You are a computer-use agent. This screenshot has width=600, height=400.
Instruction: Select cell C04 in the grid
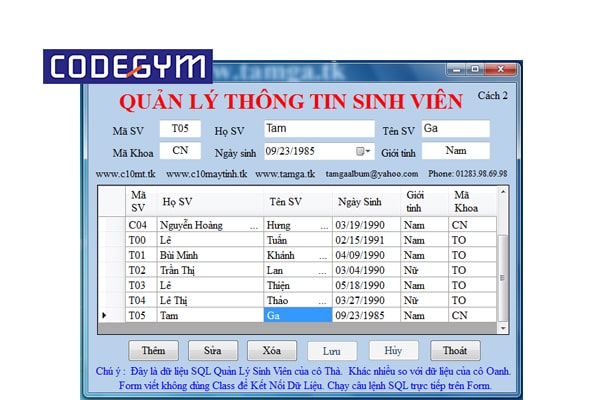point(141,225)
